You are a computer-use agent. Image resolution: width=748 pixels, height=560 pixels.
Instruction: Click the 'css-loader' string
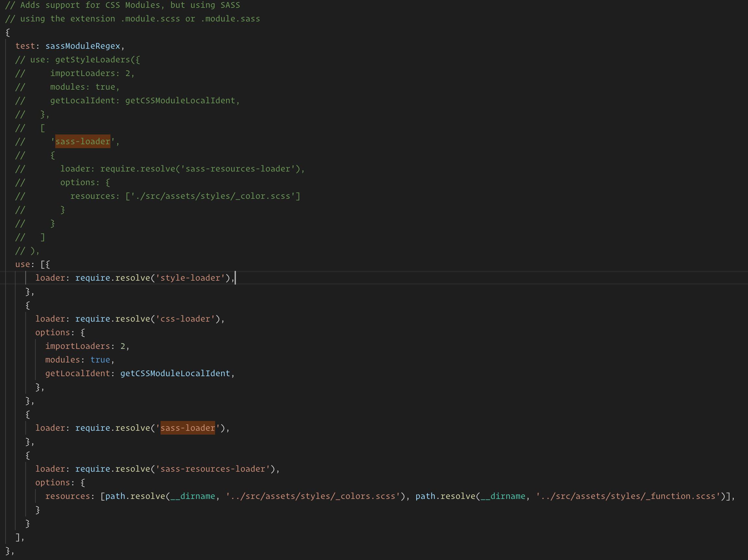[x=185, y=319]
